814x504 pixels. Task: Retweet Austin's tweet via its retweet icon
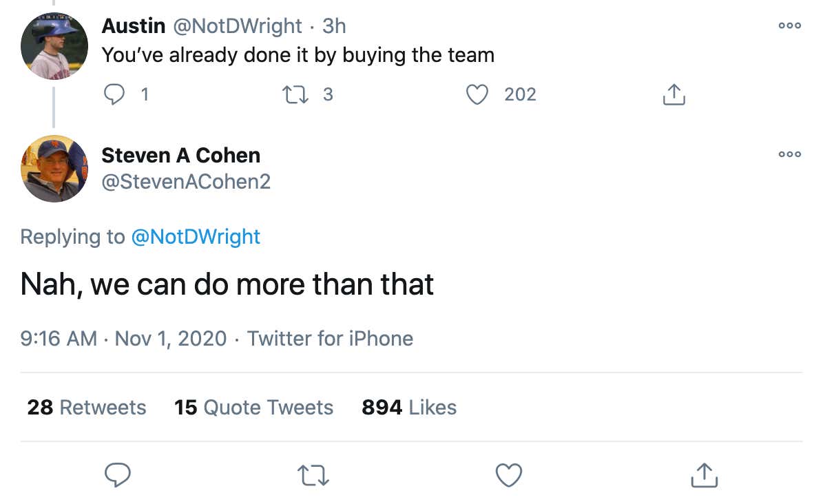click(295, 94)
